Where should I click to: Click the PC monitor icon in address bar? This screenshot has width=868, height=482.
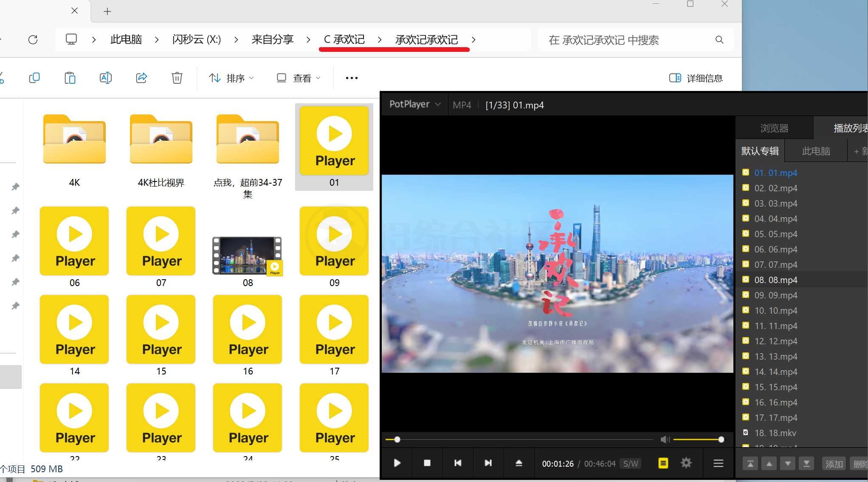[x=71, y=40]
